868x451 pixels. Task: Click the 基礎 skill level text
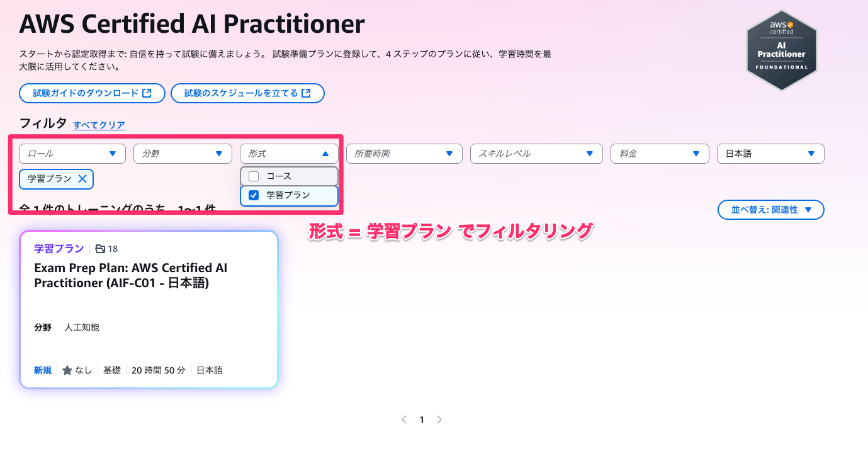pos(112,370)
